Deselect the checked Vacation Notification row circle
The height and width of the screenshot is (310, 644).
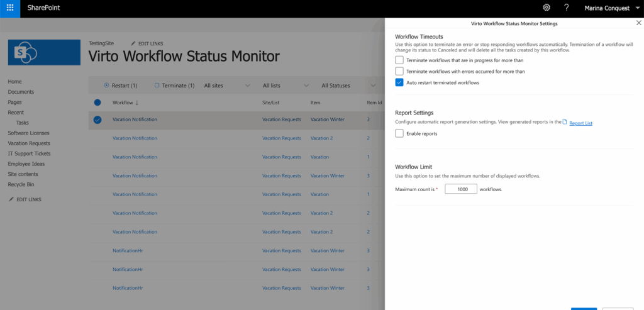tap(97, 119)
